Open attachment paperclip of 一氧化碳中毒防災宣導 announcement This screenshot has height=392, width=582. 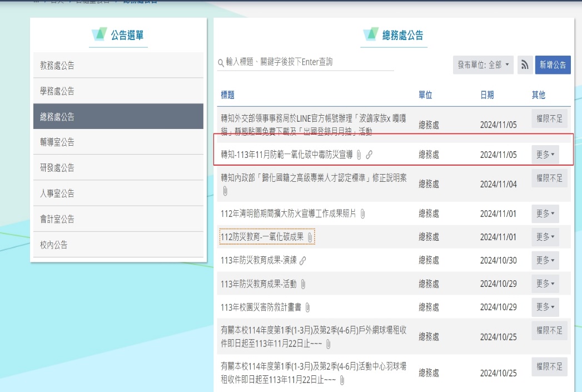pyautogui.click(x=359, y=155)
